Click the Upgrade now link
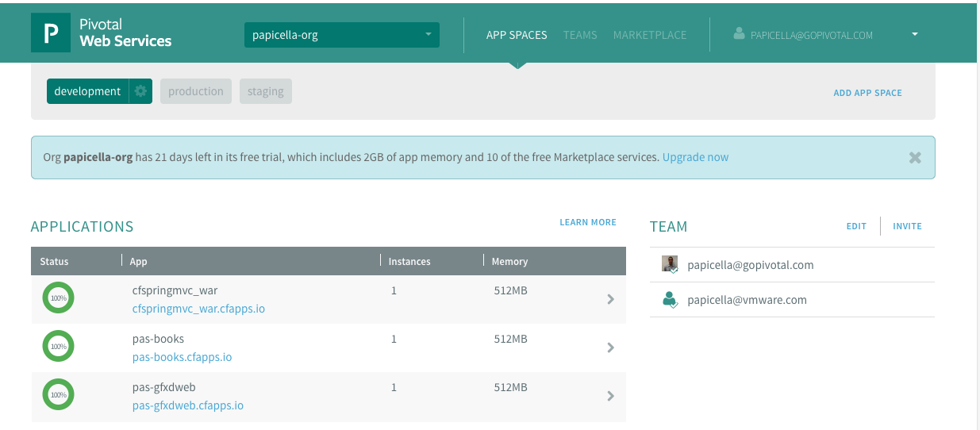The image size is (980, 430). click(695, 157)
